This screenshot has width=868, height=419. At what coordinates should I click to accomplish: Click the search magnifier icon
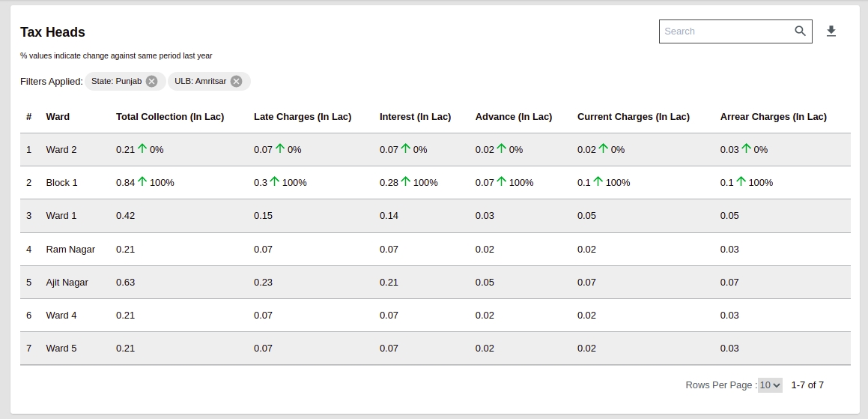point(800,31)
